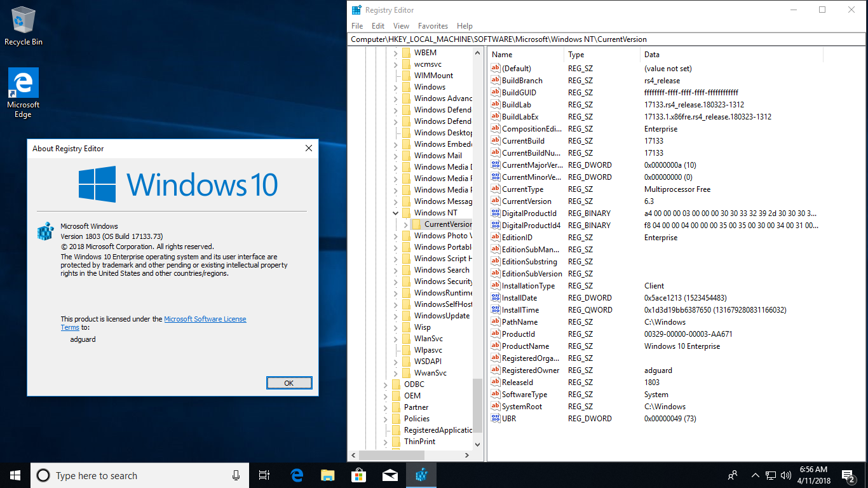The width and height of the screenshot is (868, 488).
Task: Select the Windows Mail key
Action: (x=438, y=156)
